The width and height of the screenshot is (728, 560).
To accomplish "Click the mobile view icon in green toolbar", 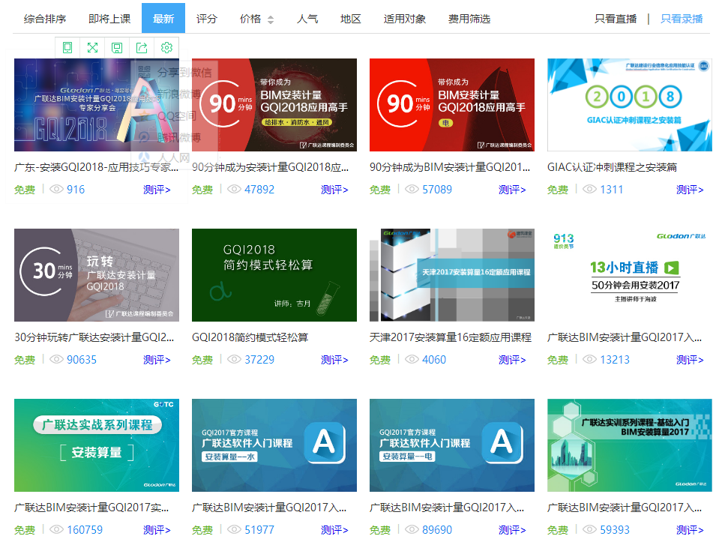I will pyautogui.click(x=67, y=47).
